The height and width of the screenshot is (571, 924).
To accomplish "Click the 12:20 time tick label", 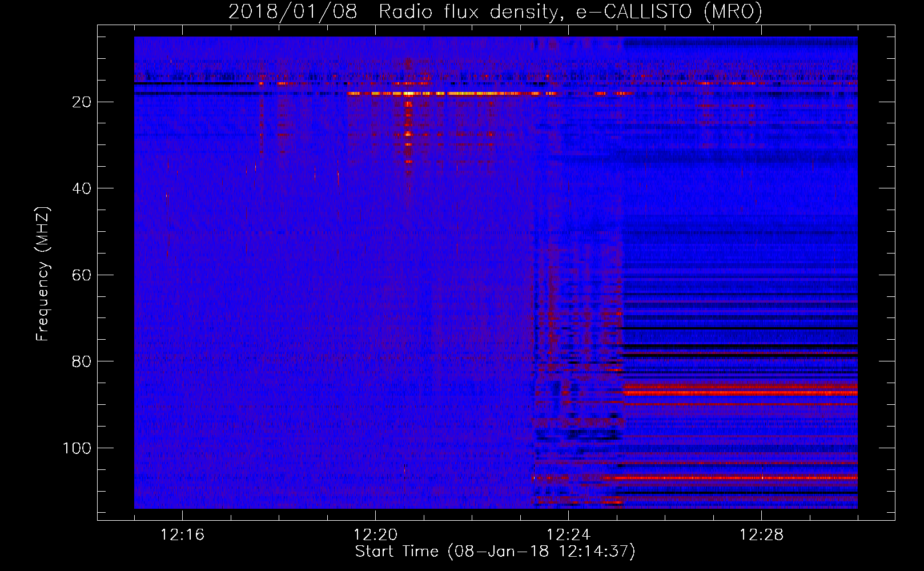I will click(x=375, y=535).
